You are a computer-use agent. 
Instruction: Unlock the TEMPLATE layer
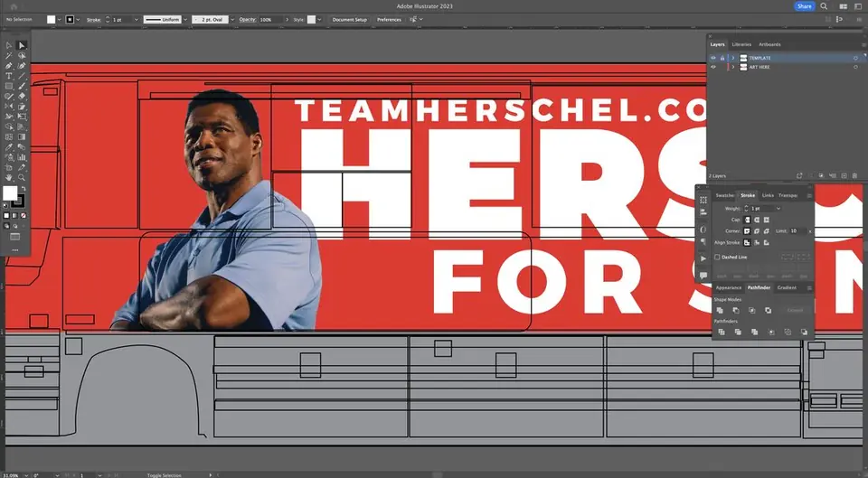click(x=722, y=58)
